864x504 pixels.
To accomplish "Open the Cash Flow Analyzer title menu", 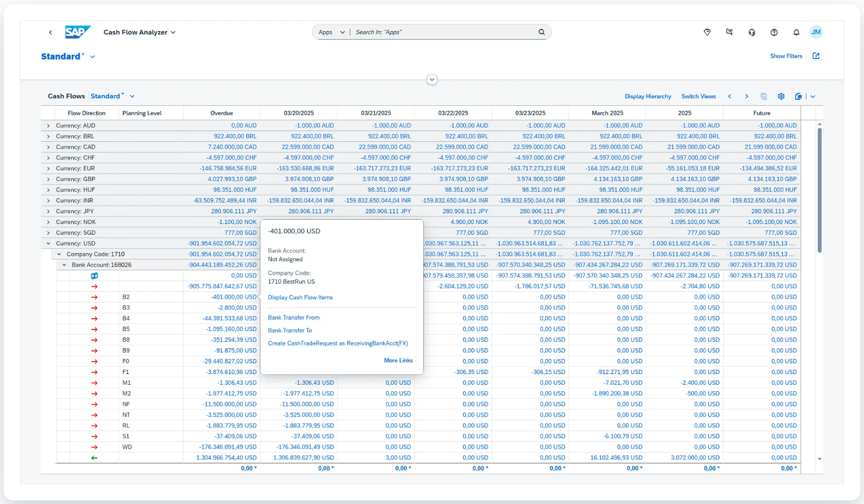I will (x=139, y=32).
